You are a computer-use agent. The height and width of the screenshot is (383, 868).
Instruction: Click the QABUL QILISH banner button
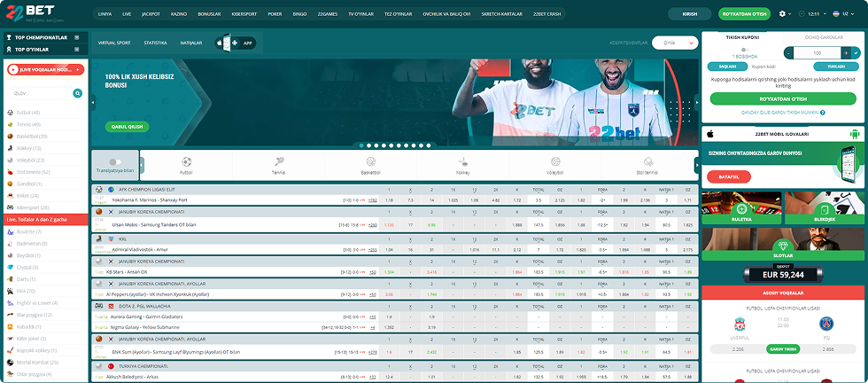click(127, 127)
